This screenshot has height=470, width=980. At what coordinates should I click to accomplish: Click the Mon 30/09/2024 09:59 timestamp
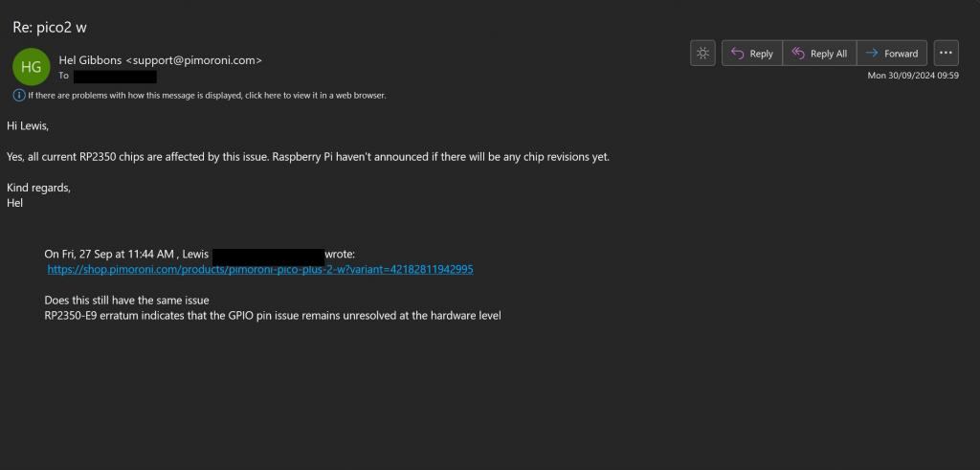912,76
